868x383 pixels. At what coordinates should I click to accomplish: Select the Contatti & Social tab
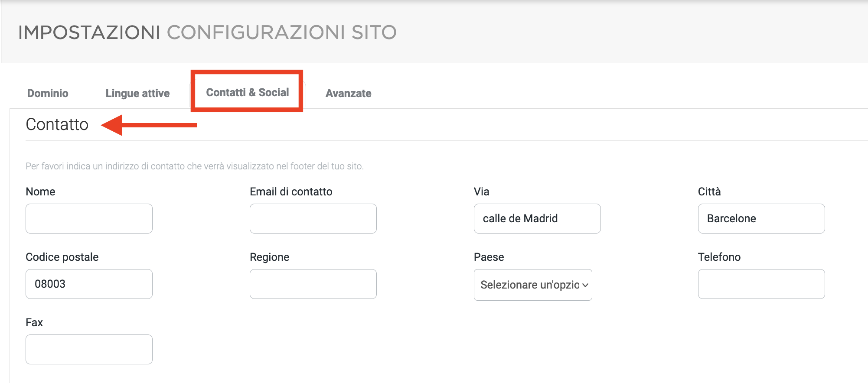click(248, 92)
